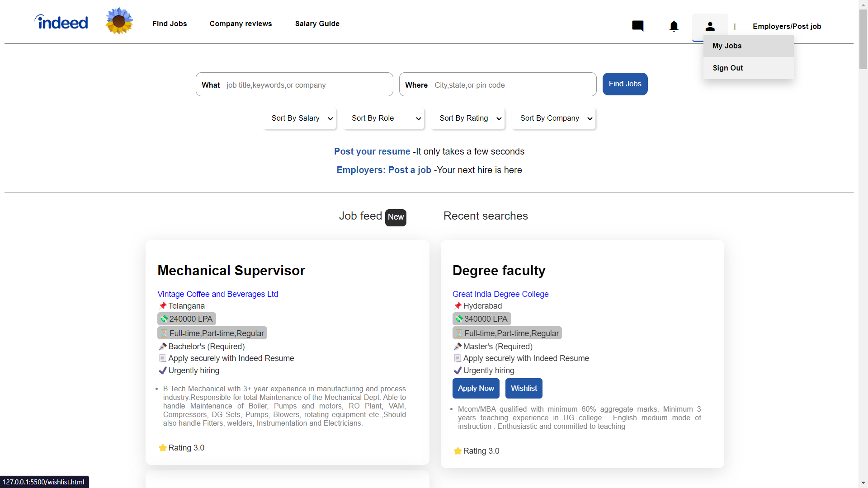
Task: Click the star icon beside Rating 3.0 on Mechanical Supervisor
Action: tap(163, 448)
